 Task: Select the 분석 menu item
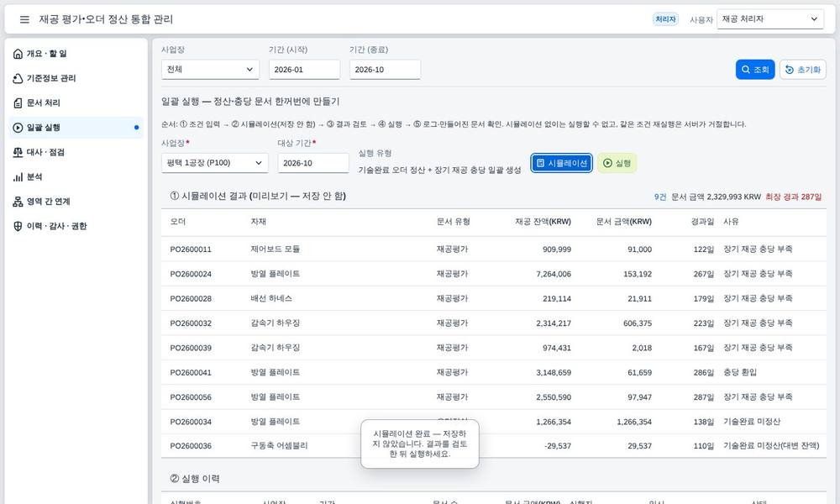(x=76, y=176)
